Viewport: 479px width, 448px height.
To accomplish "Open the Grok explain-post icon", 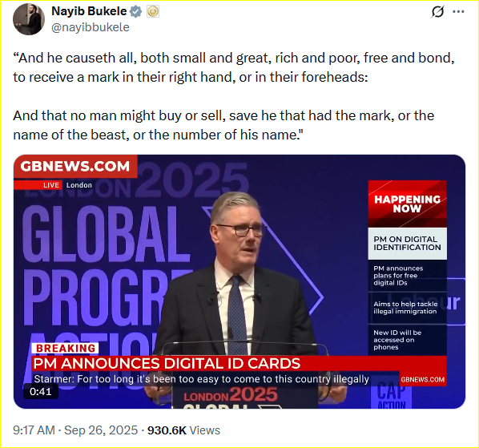I will click(x=437, y=12).
